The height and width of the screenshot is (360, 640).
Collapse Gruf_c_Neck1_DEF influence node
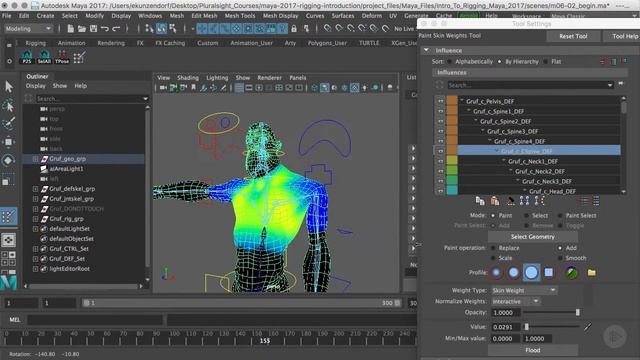pos(504,161)
